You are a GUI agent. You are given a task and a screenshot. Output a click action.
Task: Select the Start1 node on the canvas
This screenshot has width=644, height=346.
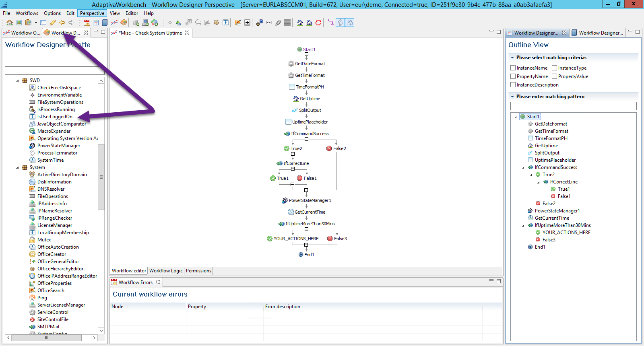306,49
